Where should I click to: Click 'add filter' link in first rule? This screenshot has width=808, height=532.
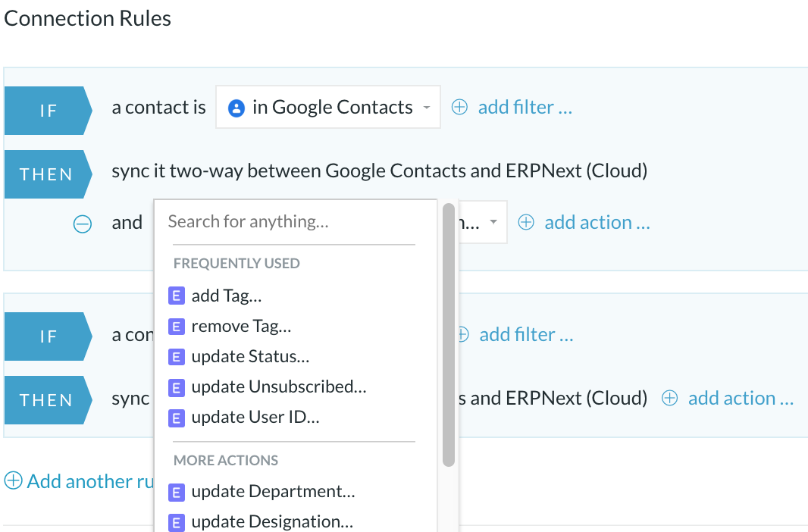[525, 107]
